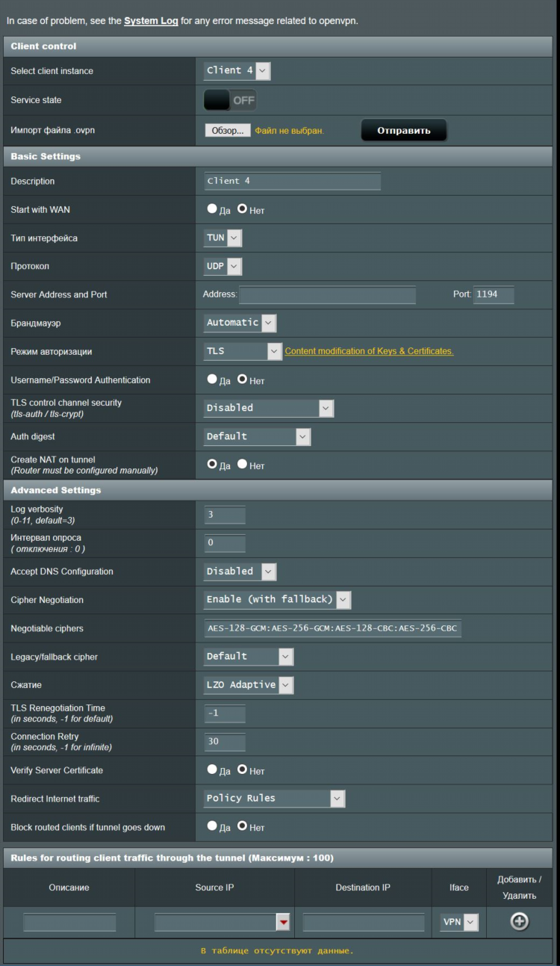Select Нет for Block routed clients option
Image resolution: width=560 pixels, height=966 pixels.
(242, 826)
